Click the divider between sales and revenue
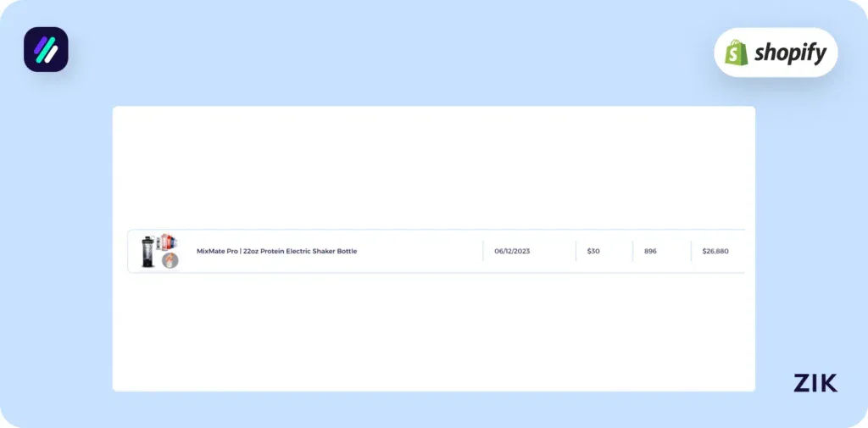Image resolution: width=868 pixels, height=428 pixels. coord(691,252)
